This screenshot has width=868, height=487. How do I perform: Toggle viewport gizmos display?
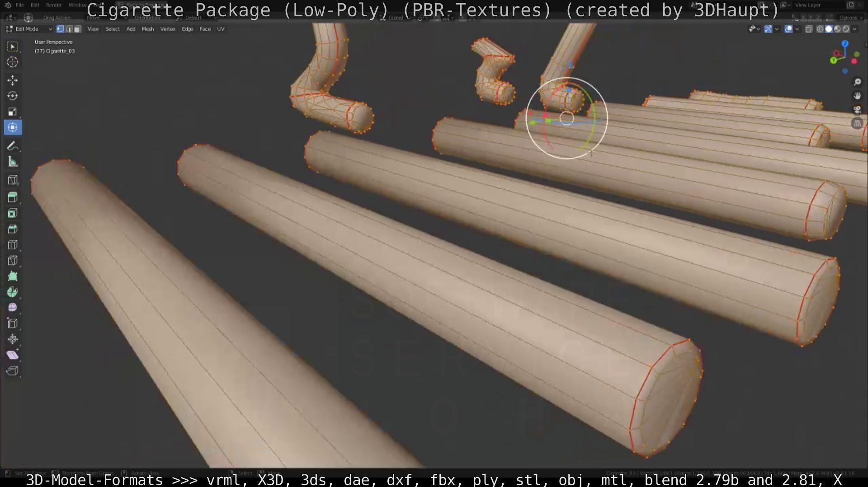768,29
